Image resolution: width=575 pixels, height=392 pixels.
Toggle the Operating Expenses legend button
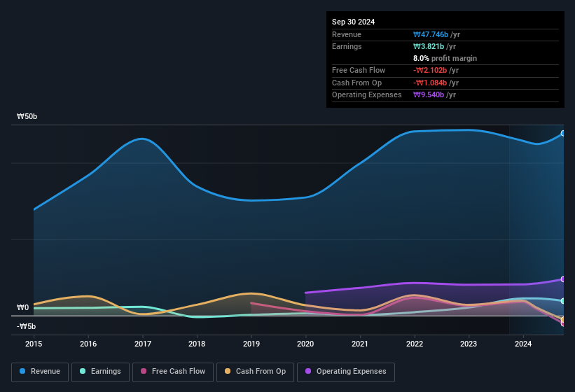tap(346, 372)
